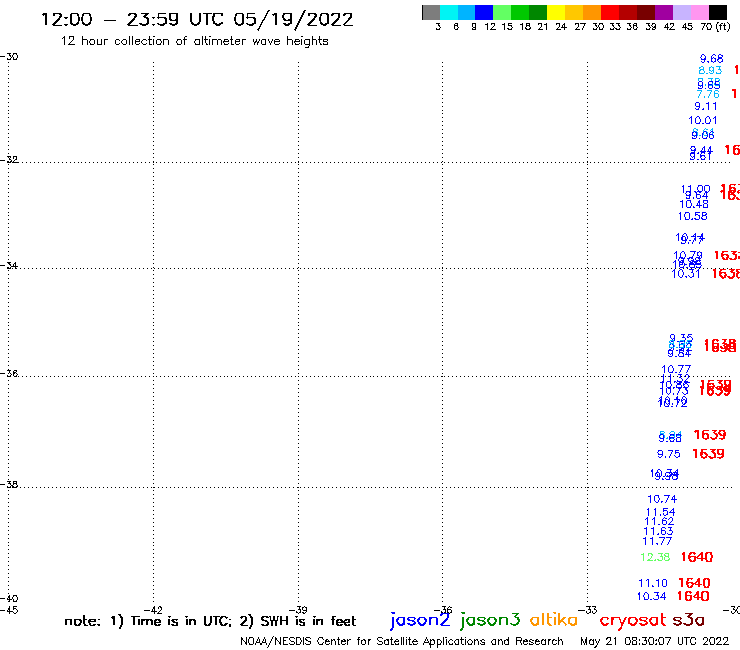Click the red time label 1638 beside 10.31

[x=726, y=274]
